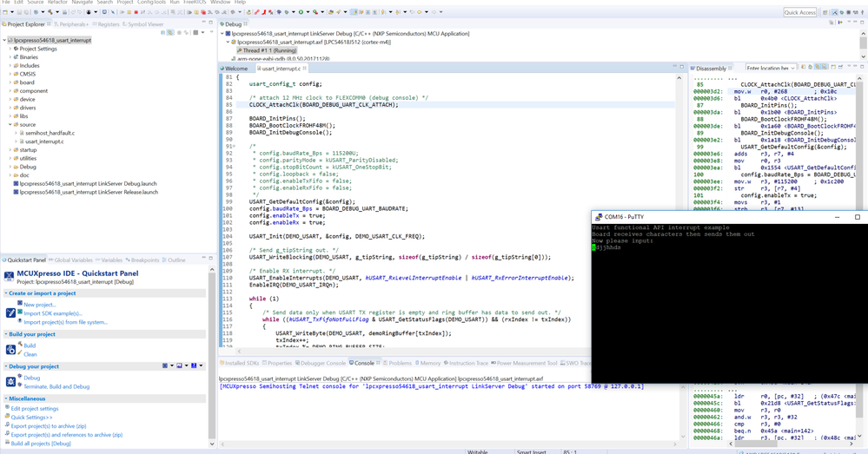Collapse the Miscellaneous section
The width and height of the screenshot is (868, 454).
pos(6,398)
